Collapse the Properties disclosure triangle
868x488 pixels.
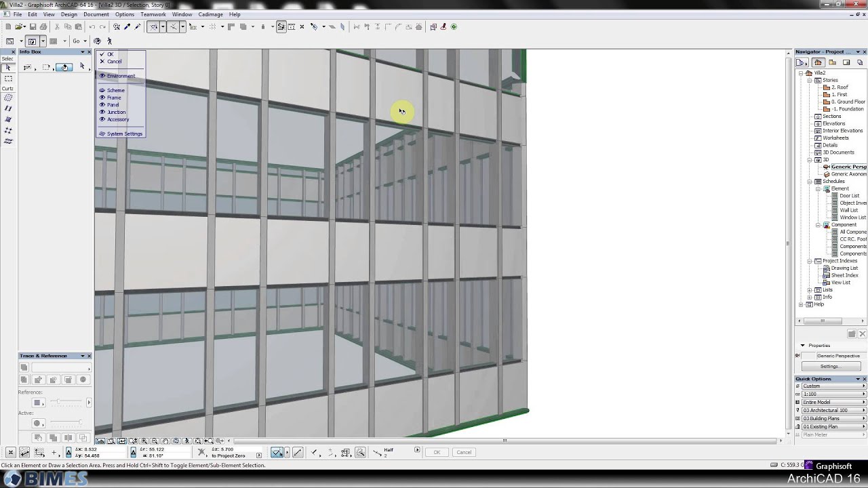(803, 346)
